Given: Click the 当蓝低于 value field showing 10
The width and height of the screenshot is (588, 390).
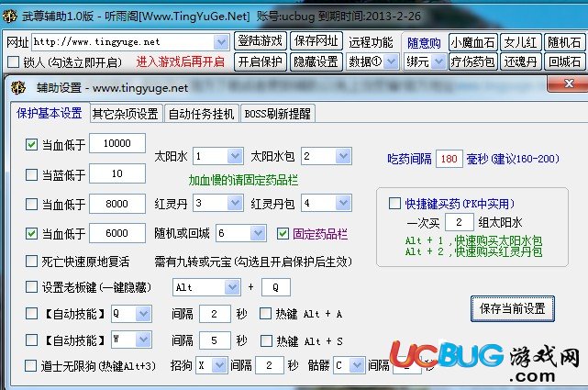Looking at the screenshot, I should pos(117,173).
